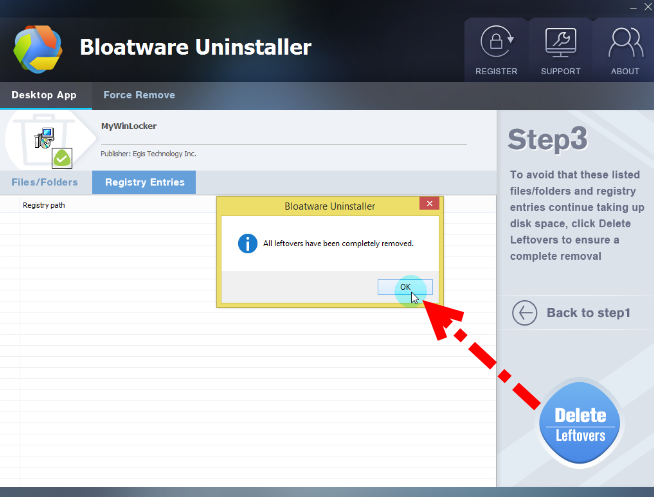This screenshot has width=654, height=497.
Task: Click the SUPPORT label
Action: click(561, 71)
